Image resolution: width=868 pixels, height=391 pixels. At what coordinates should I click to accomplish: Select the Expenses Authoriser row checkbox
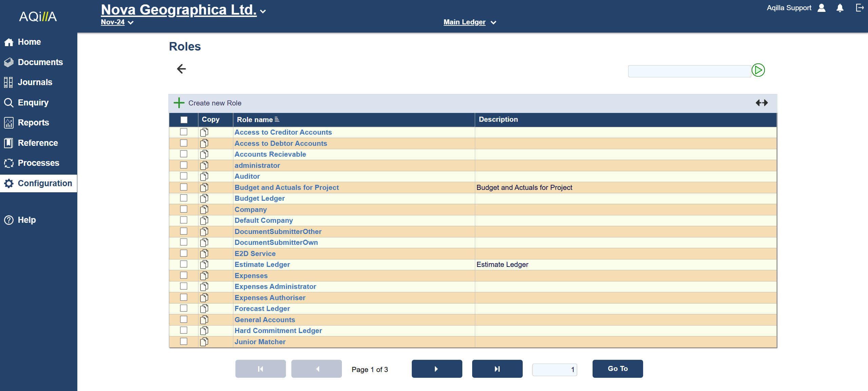[x=184, y=297]
